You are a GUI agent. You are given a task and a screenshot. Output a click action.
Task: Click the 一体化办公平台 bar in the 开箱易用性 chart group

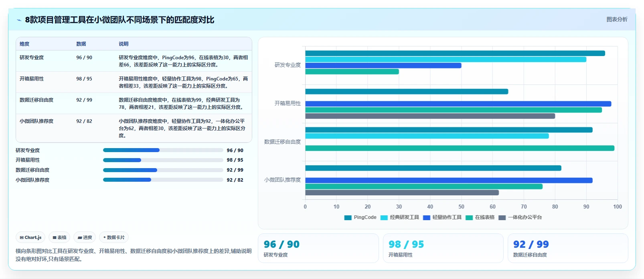pos(430,116)
